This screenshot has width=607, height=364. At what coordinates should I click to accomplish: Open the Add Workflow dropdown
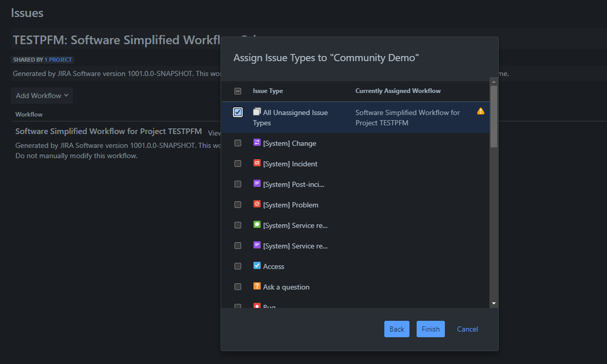coord(41,95)
